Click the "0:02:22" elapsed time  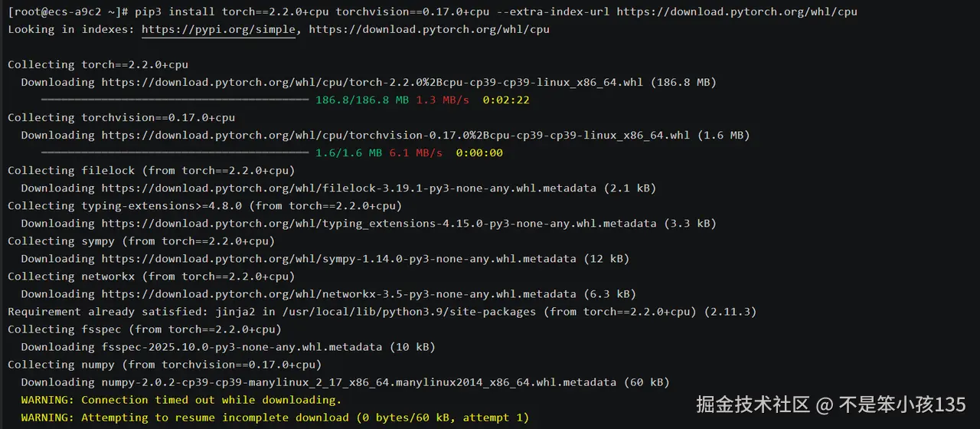tap(506, 100)
